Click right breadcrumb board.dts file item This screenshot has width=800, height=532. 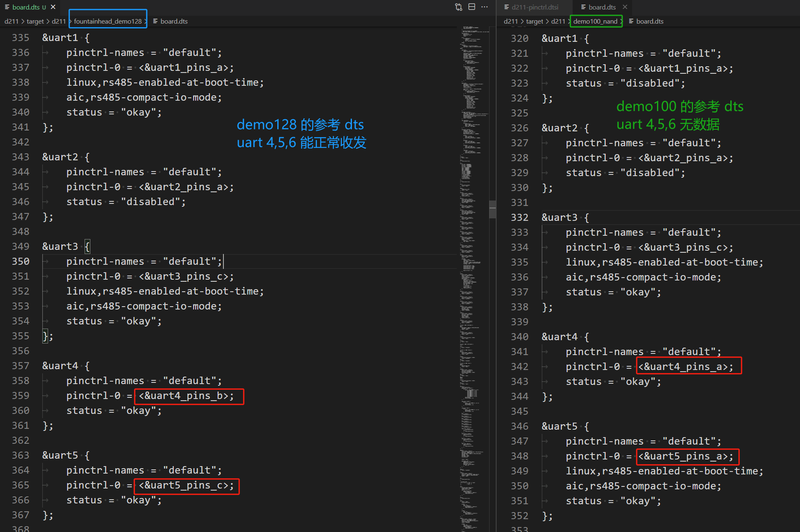tap(650, 21)
